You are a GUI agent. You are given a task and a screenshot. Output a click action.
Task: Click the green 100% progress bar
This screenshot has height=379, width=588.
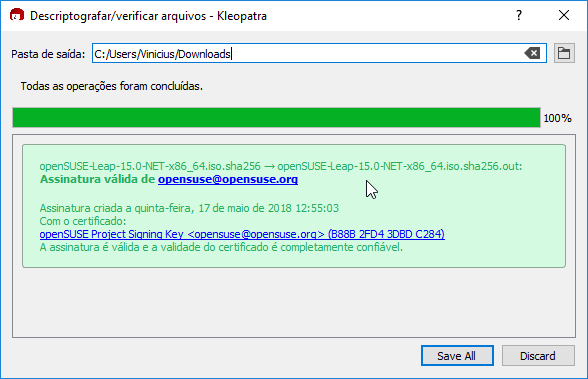[276, 118]
